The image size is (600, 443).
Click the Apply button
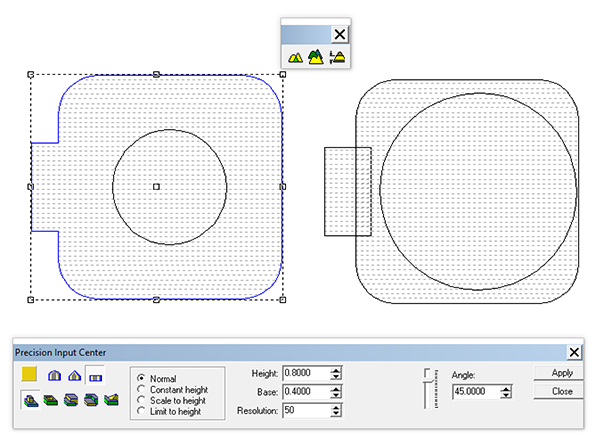click(559, 373)
